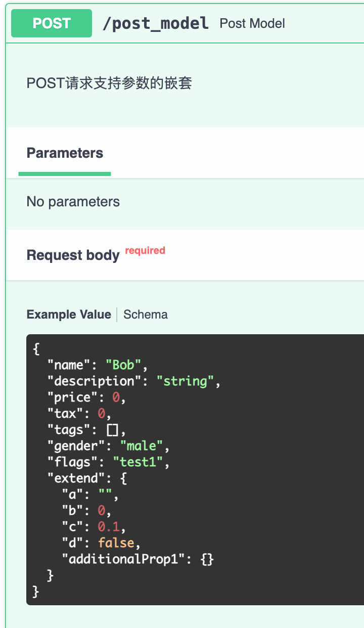The image size is (364, 628).
Task: Click the orange false value
Action: [x=116, y=543]
